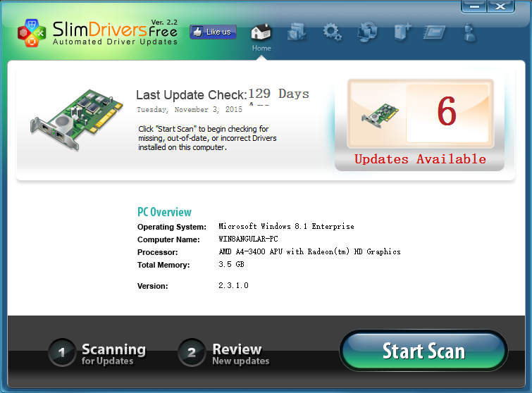The width and height of the screenshot is (532, 393).
Task: Click the Version label in PC Overview
Action: pyautogui.click(x=153, y=286)
